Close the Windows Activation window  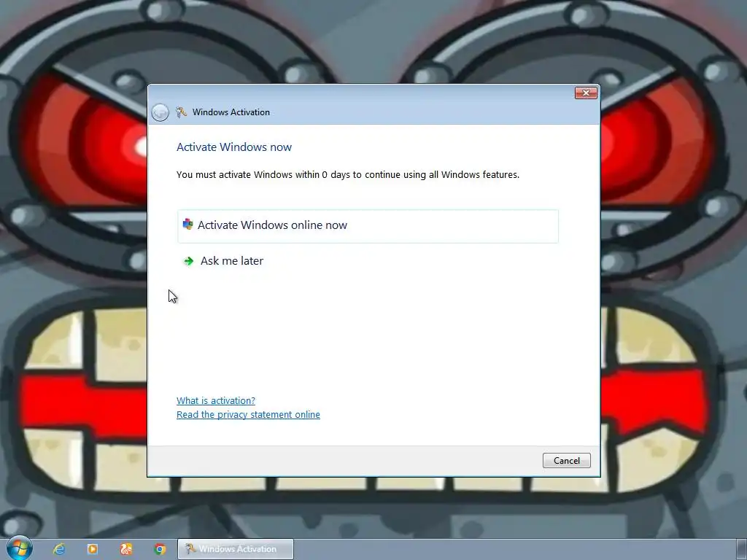coord(586,93)
